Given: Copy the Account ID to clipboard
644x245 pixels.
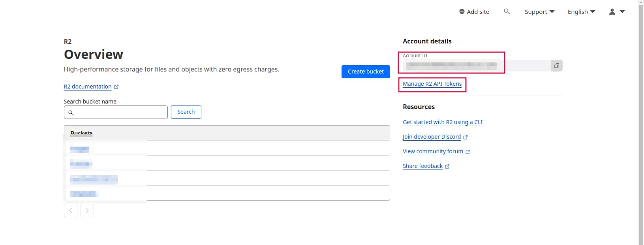Looking at the screenshot, I should pos(556,66).
